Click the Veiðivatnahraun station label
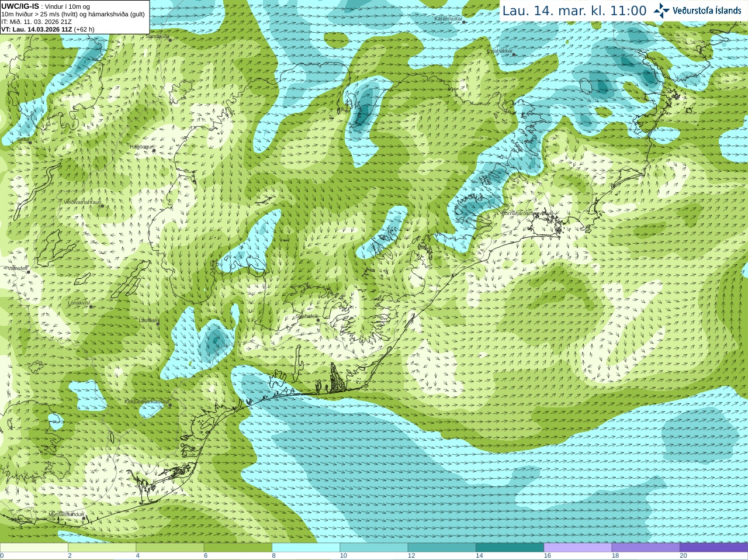The image size is (748, 560). tap(82, 202)
